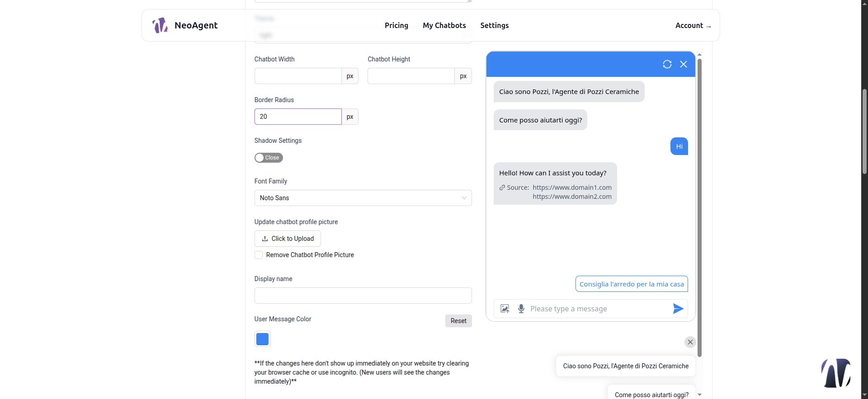The width and height of the screenshot is (868, 399).
Task: Click the preview panel scroll down arrow
Action: tap(699, 394)
